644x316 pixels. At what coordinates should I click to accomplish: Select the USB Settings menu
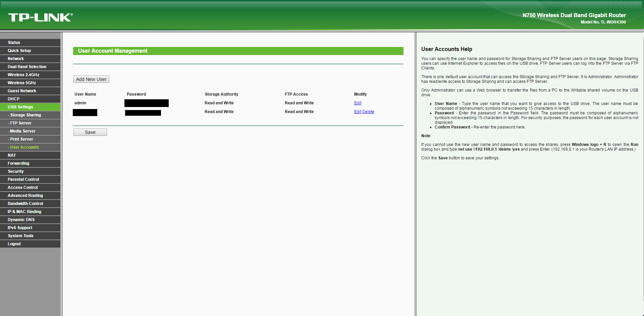pos(30,107)
